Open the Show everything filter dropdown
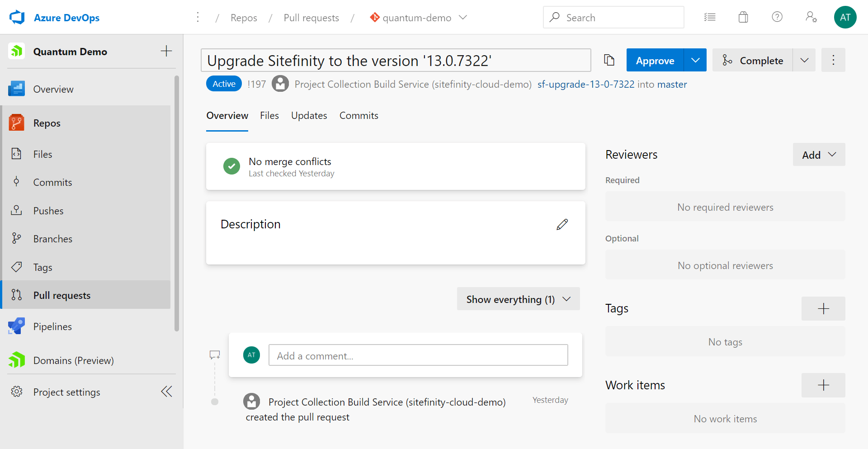The height and width of the screenshot is (449, 868). pyautogui.click(x=518, y=299)
